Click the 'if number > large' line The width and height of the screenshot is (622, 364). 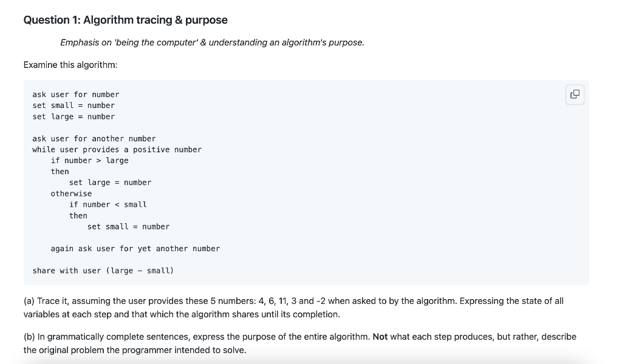point(90,160)
